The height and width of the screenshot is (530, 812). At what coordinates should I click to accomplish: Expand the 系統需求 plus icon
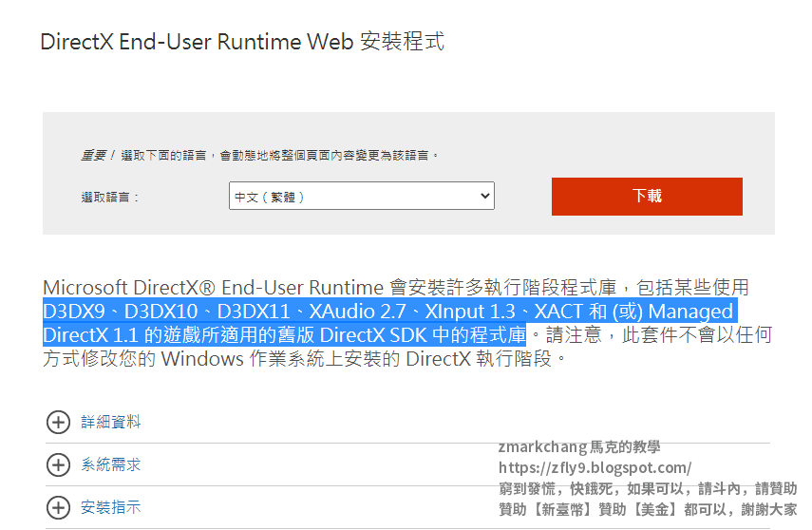59,464
